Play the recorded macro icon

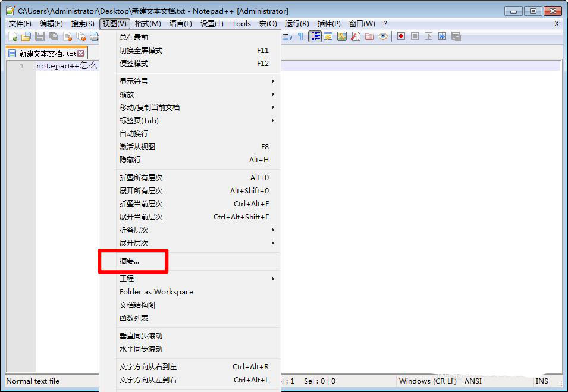428,36
